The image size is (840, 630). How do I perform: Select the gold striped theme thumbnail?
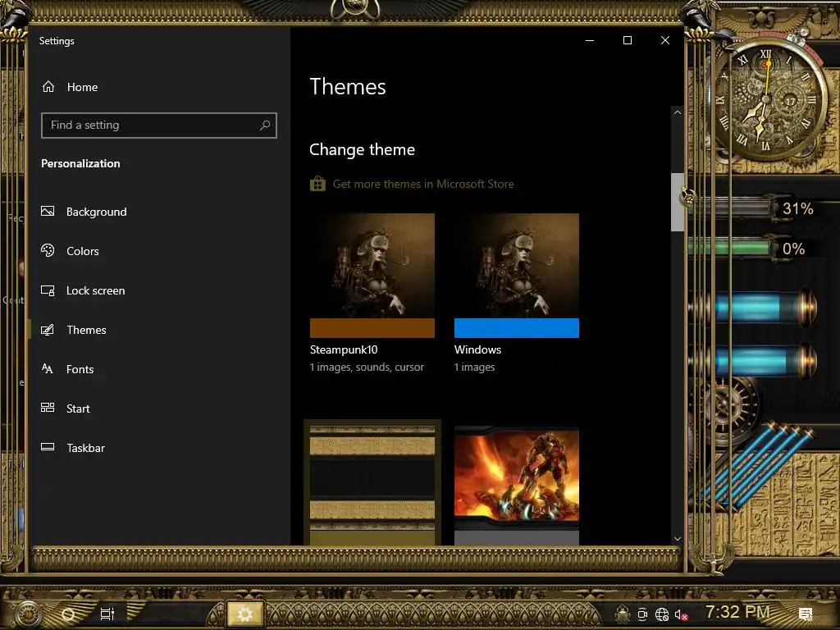(x=372, y=485)
